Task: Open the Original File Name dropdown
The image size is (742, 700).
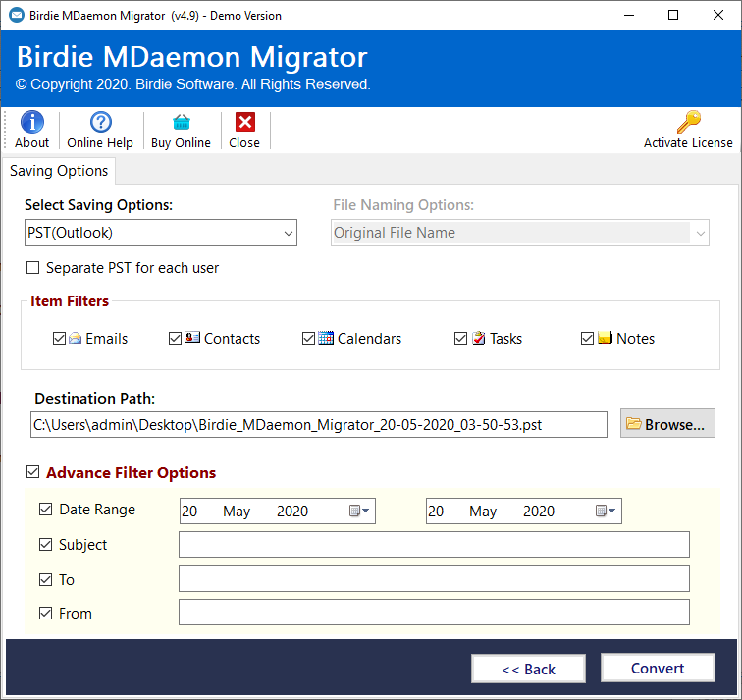Action: point(519,233)
